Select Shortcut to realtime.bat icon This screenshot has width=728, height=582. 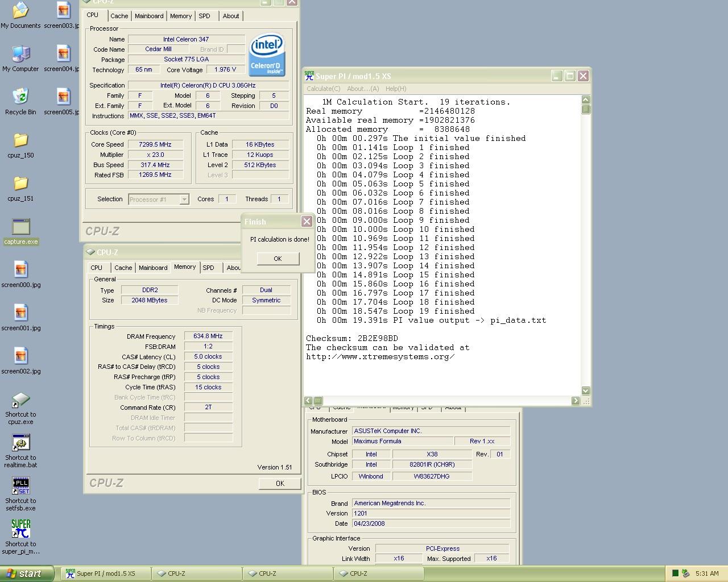tap(20, 451)
